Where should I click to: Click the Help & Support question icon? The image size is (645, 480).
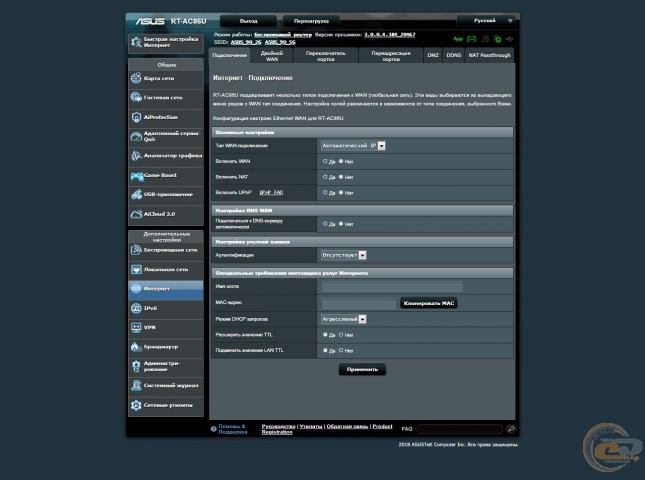pyautogui.click(x=213, y=429)
